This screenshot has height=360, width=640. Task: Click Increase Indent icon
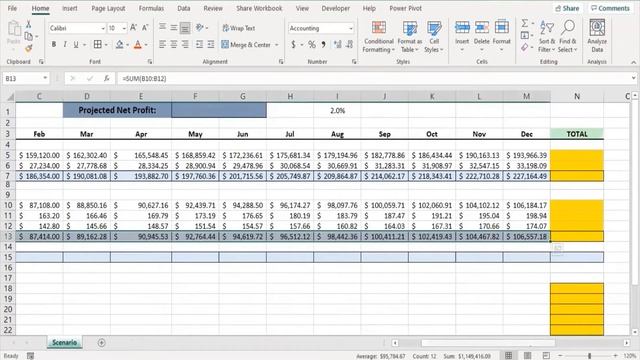[211, 44]
